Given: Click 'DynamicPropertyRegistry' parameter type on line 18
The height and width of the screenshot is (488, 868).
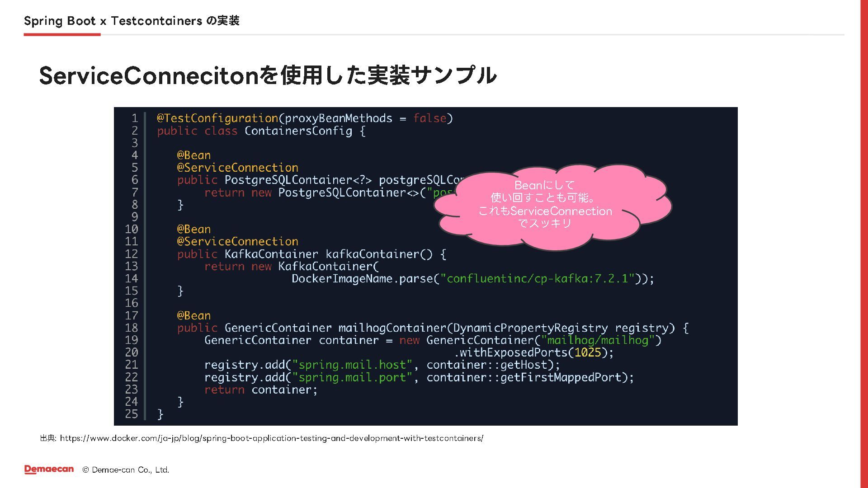Looking at the screenshot, I should 530,328.
